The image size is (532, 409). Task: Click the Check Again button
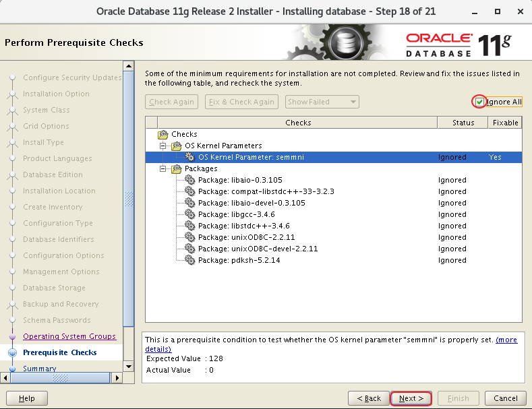pos(172,102)
